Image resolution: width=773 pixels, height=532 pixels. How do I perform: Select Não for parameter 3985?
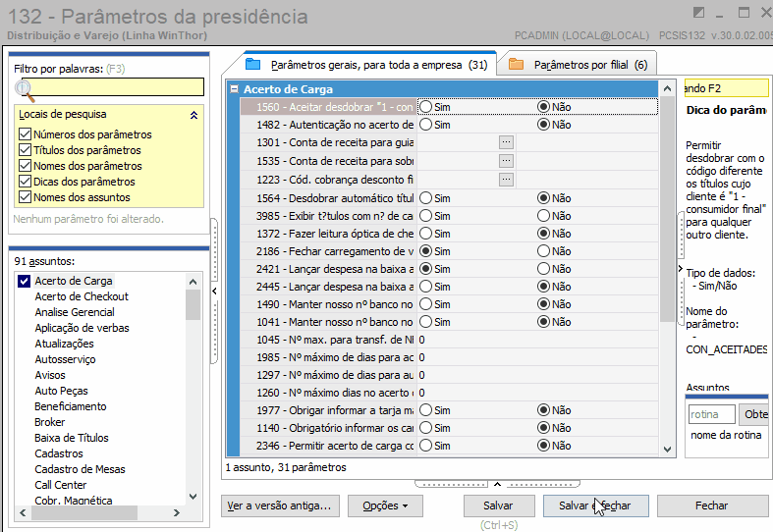(543, 216)
